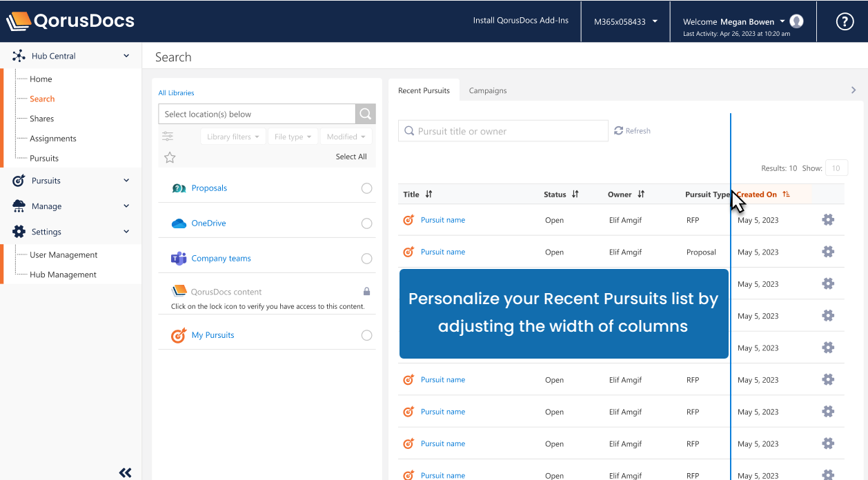868x480 pixels.
Task: Open the help question mark icon
Action: coord(845,21)
